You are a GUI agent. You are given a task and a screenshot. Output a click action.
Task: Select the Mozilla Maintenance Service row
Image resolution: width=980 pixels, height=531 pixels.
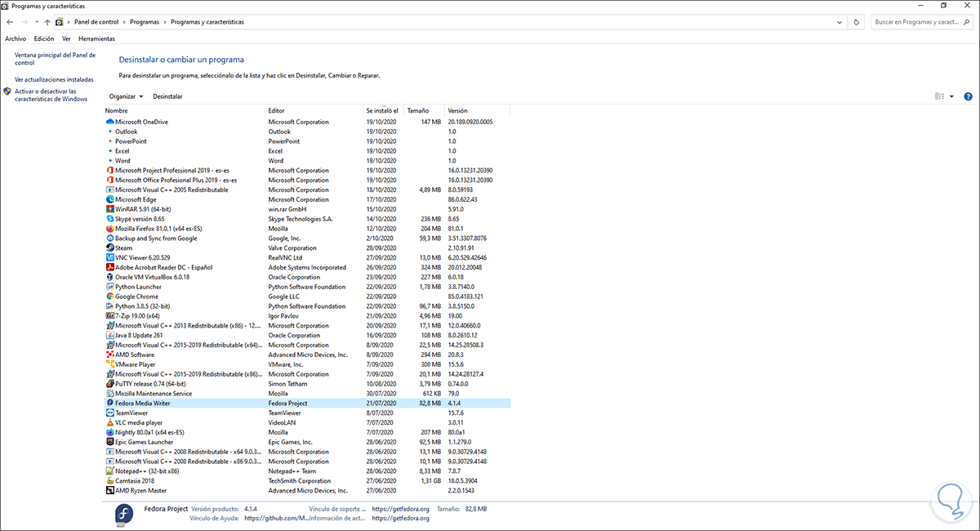(307, 394)
